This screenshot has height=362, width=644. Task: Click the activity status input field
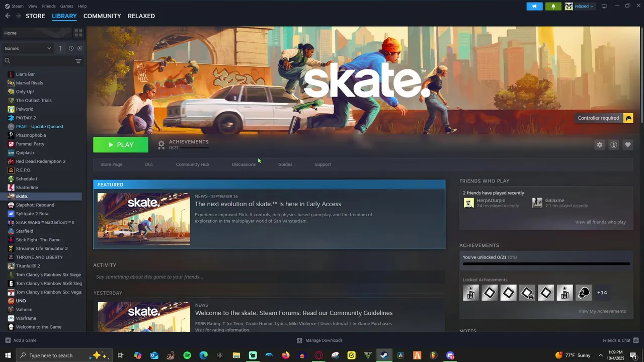click(269, 277)
